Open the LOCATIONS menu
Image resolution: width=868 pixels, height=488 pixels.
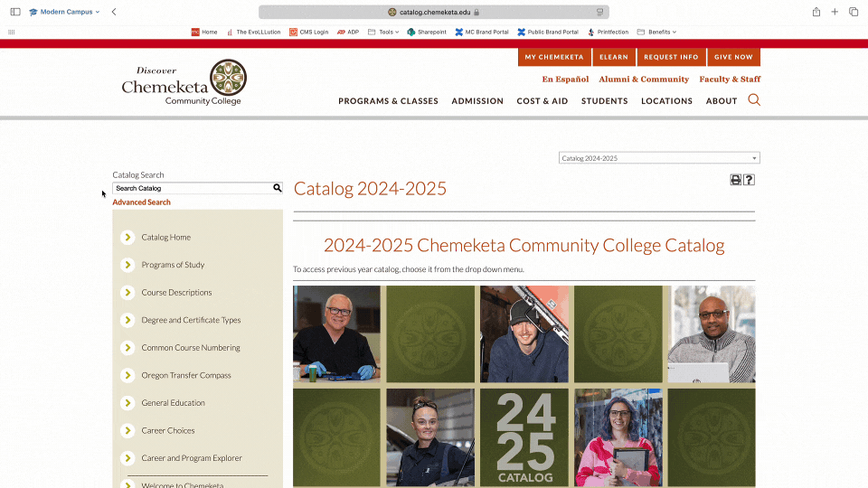pyautogui.click(x=666, y=100)
